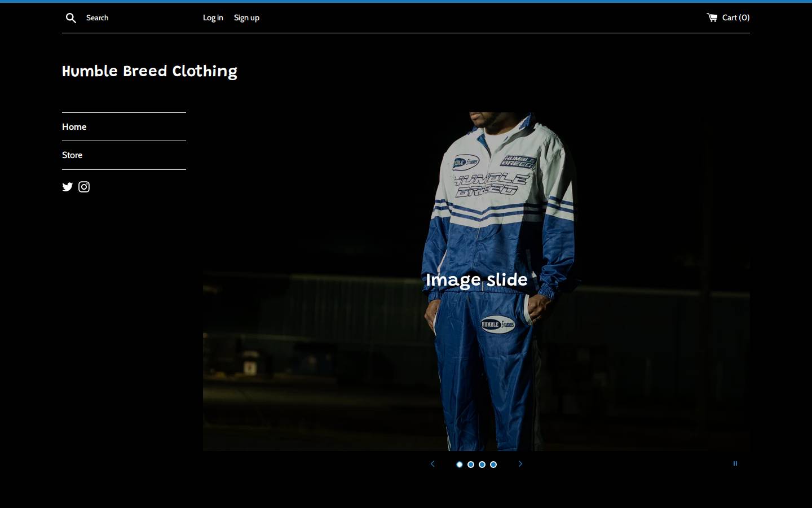
Task: Go to previous slide arrow
Action: coord(433,464)
